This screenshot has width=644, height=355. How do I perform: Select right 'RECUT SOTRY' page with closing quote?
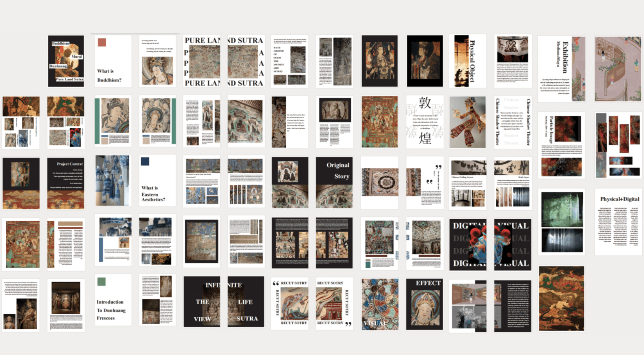pos(334,303)
